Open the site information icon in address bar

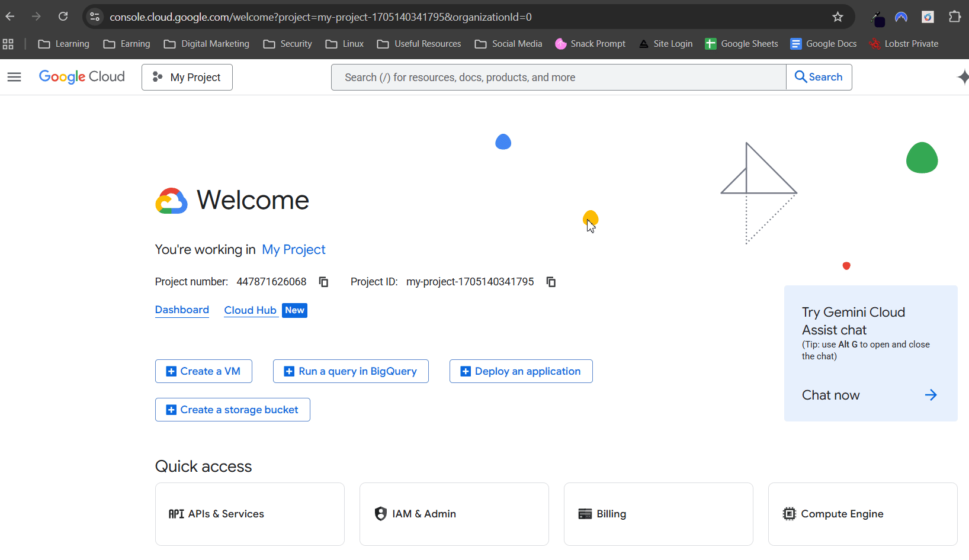(94, 17)
